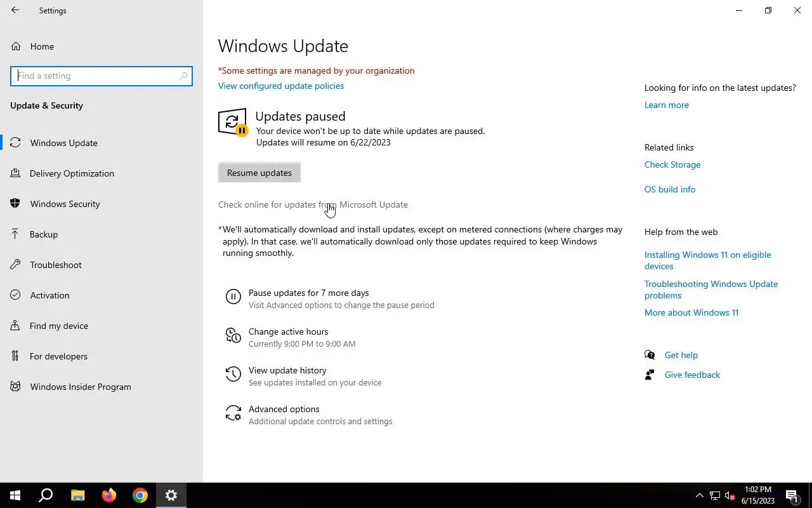812x508 pixels.
Task: Open Backup settings page
Action: coord(101,234)
